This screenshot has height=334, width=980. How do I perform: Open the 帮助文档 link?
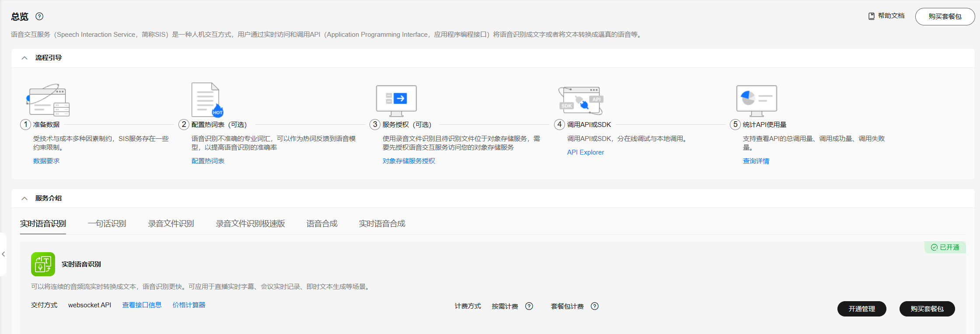pos(891,16)
